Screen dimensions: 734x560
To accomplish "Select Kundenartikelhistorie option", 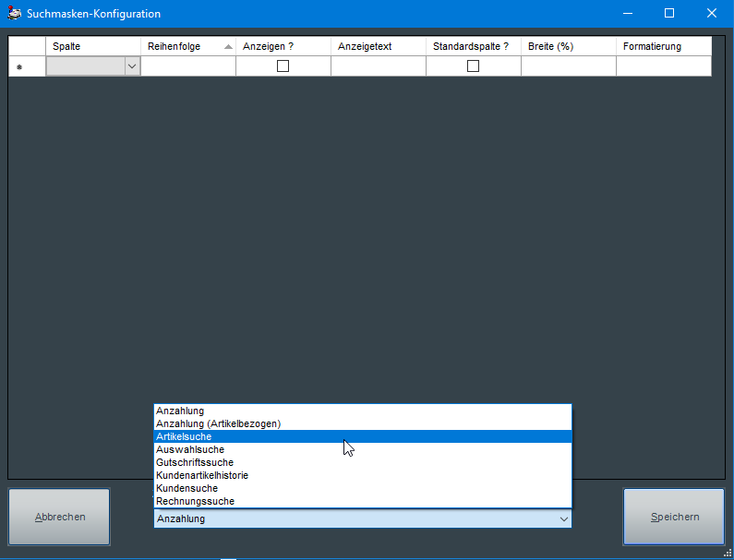I will [201, 475].
